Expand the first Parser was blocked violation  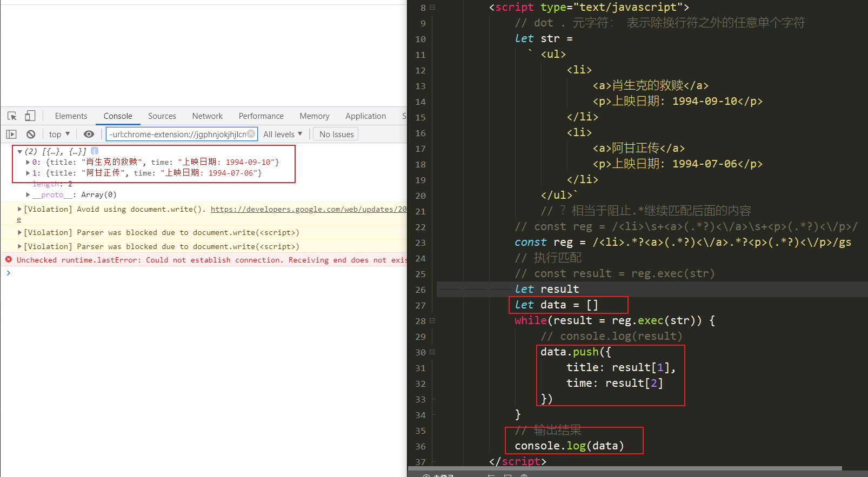pos(19,232)
